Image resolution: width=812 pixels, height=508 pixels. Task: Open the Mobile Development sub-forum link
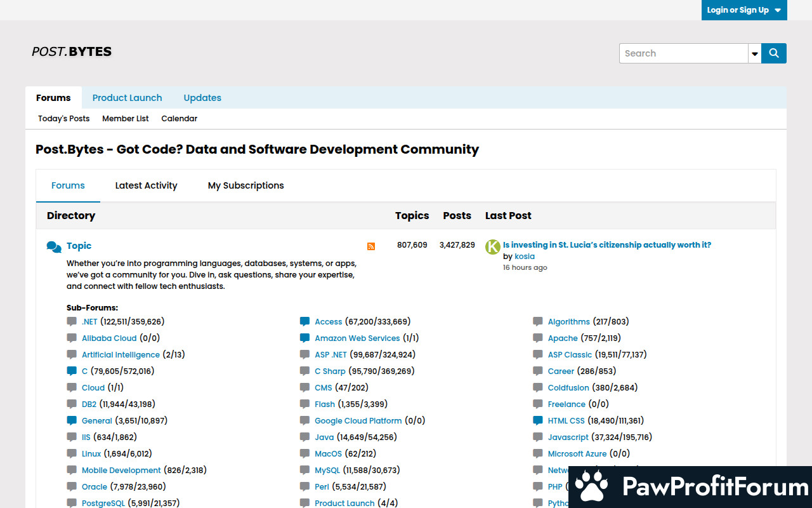pyautogui.click(x=121, y=470)
